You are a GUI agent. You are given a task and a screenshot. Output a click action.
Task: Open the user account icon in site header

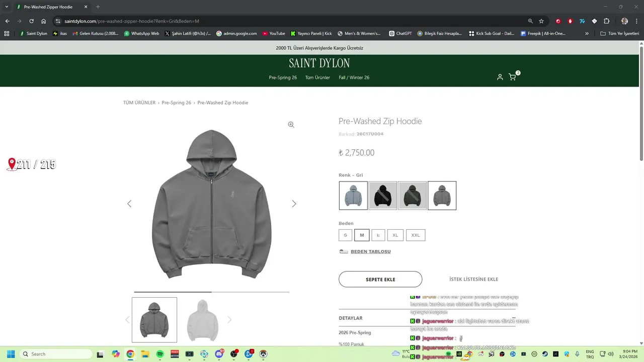point(500,77)
